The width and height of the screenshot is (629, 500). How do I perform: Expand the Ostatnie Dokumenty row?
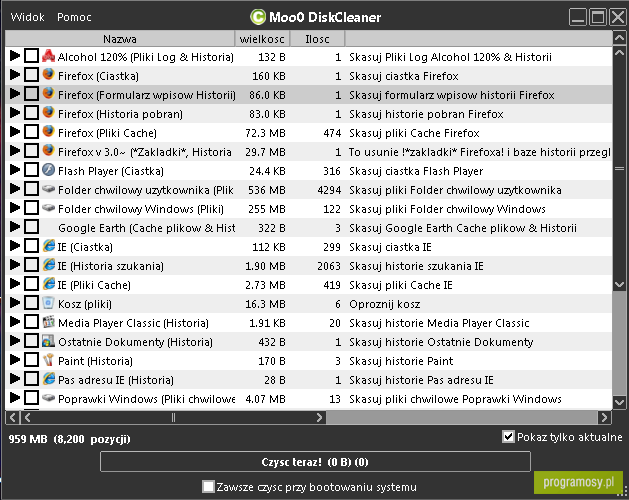point(15,341)
